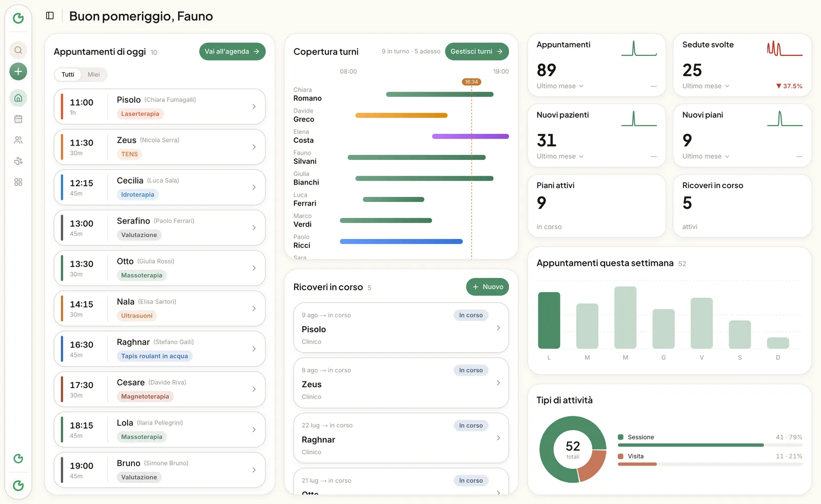The image size is (821, 504).
Task: Click Vai all'agenda button
Action: point(232,51)
